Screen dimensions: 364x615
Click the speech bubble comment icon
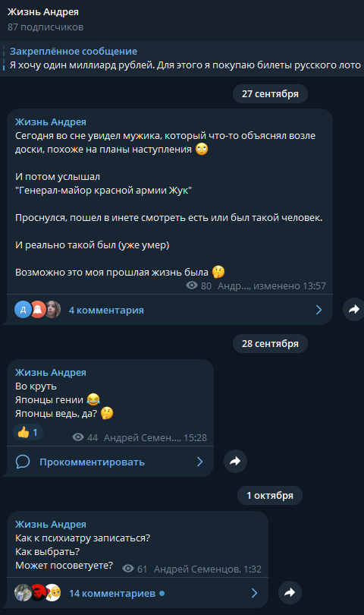pos(23,462)
